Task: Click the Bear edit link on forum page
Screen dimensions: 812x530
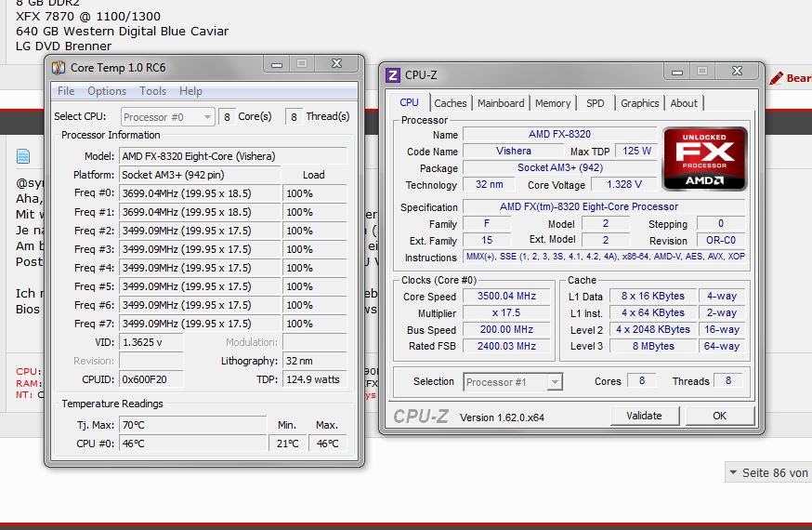Action: pyautogui.click(x=798, y=78)
